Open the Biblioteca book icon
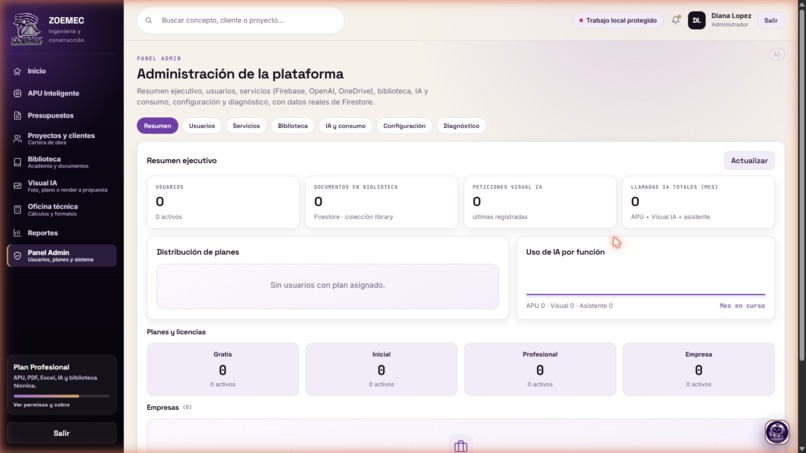The height and width of the screenshot is (453, 806). pos(17,162)
